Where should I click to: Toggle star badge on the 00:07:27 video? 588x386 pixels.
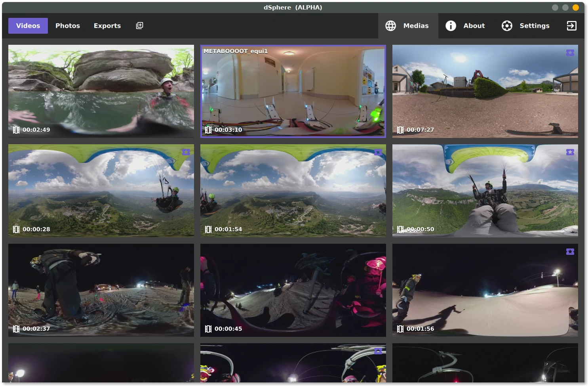coord(570,53)
